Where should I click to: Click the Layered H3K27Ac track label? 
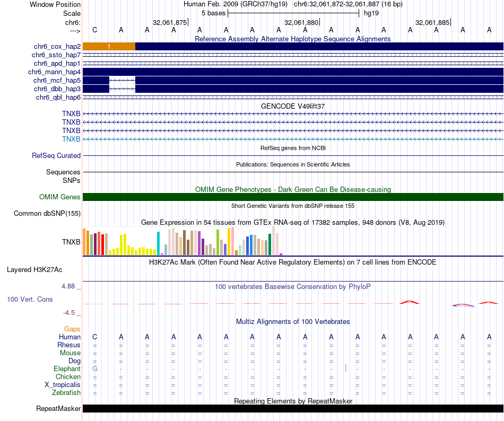point(34,270)
